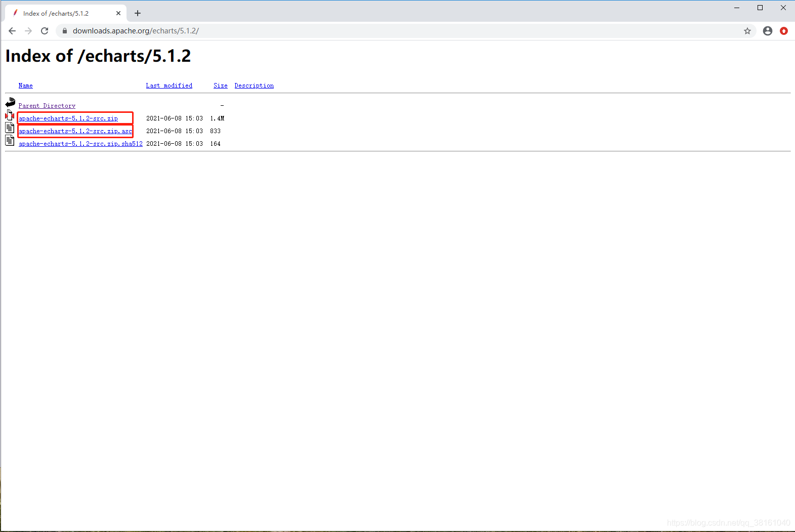
Task: Click the 833 size value
Action: coord(215,131)
